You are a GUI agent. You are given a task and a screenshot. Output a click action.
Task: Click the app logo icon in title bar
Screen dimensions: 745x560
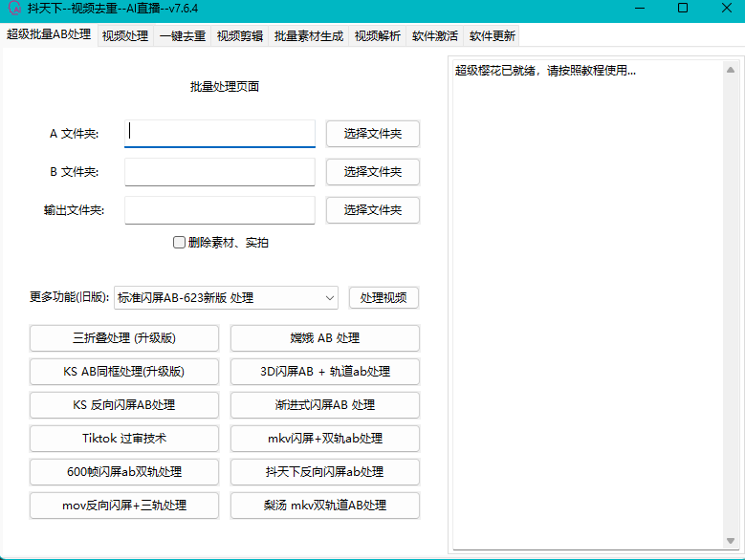point(14,9)
